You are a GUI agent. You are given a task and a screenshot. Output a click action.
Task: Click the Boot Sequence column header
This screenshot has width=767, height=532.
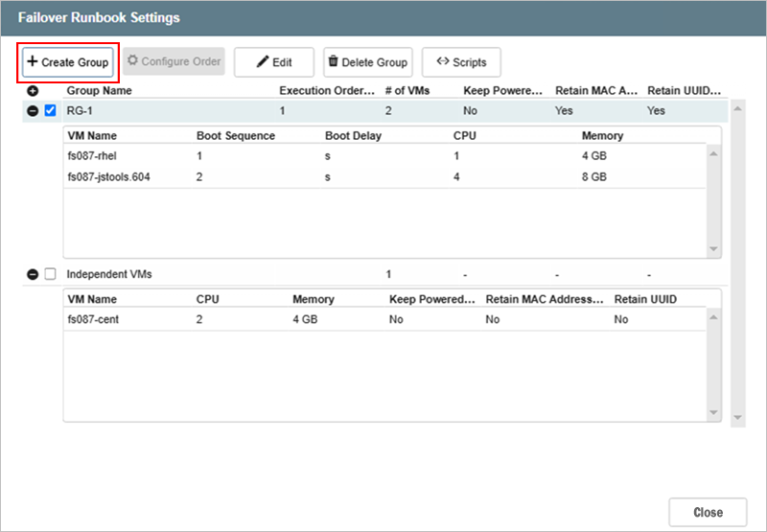click(x=235, y=136)
